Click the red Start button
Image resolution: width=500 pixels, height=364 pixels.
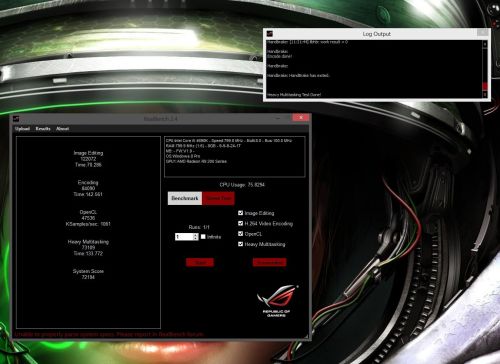coord(200,263)
